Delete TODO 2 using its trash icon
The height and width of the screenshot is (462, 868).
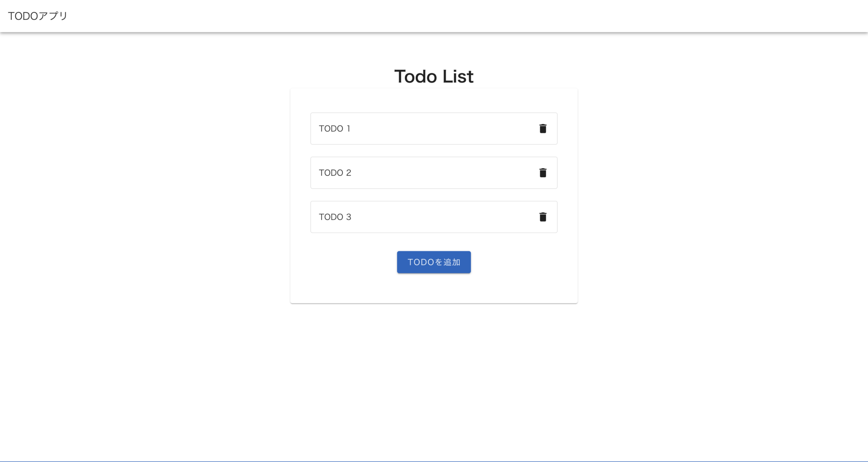[543, 173]
